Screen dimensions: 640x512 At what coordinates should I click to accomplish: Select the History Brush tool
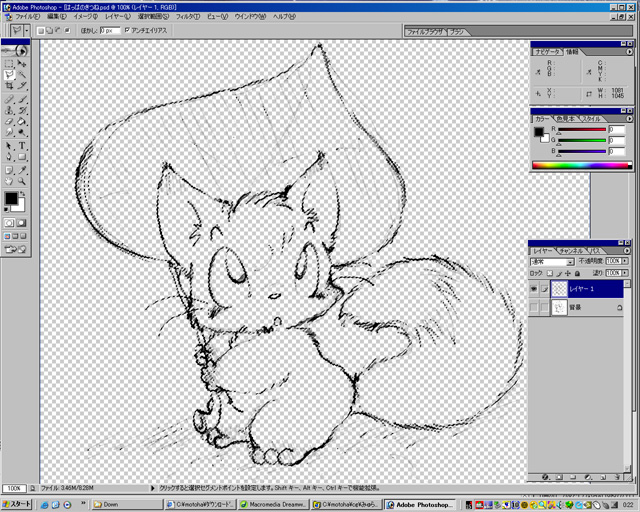pos(22,110)
